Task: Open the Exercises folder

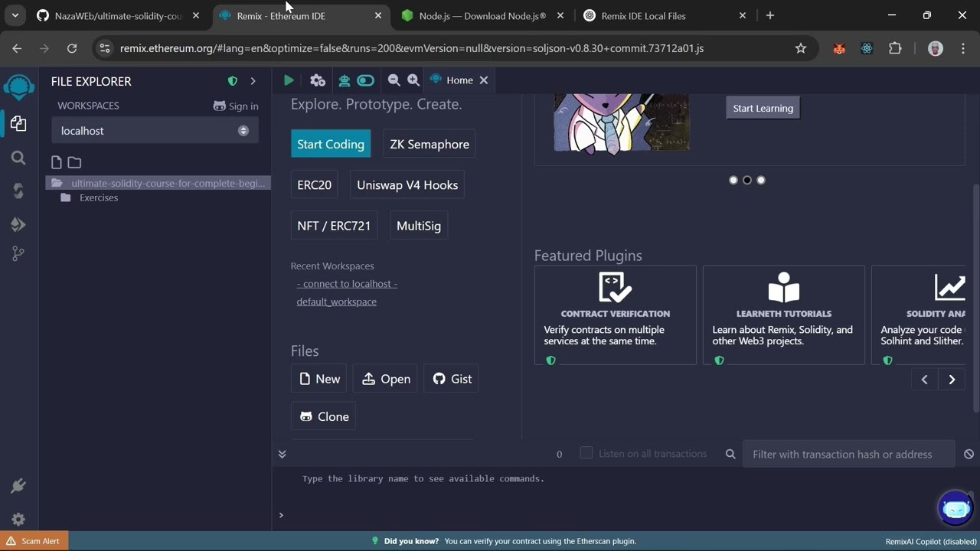Action: point(99,197)
